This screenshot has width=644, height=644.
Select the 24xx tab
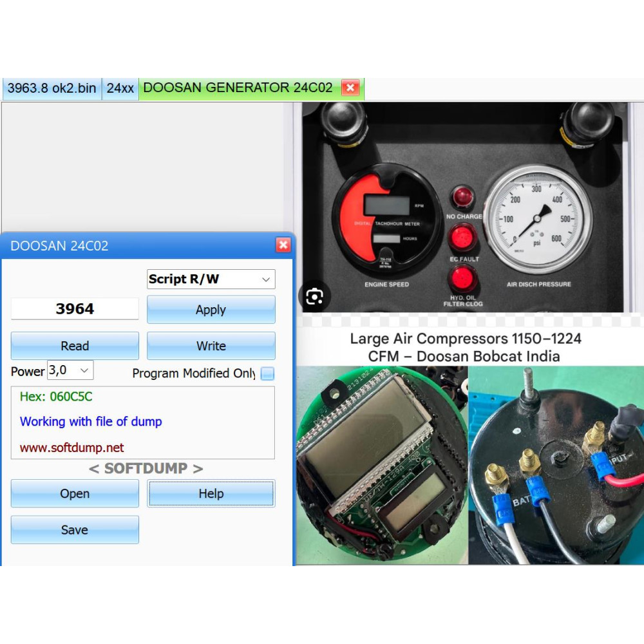coord(120,88)
